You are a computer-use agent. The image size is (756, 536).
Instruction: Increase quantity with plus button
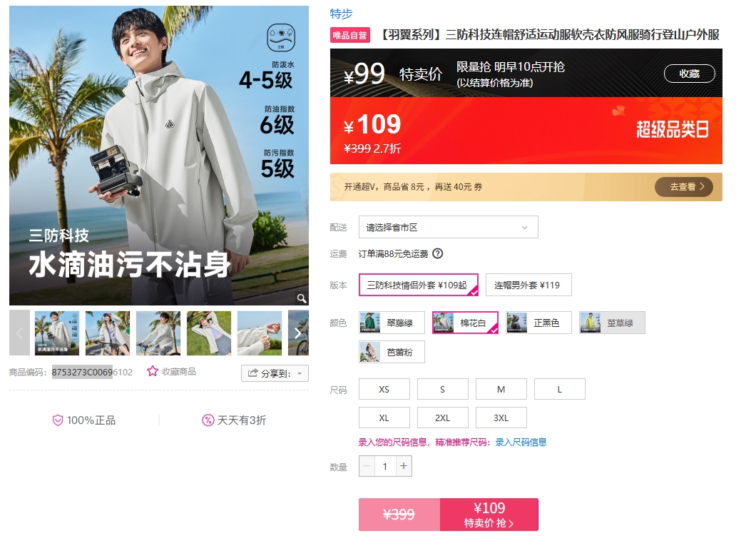coord(404,466)
